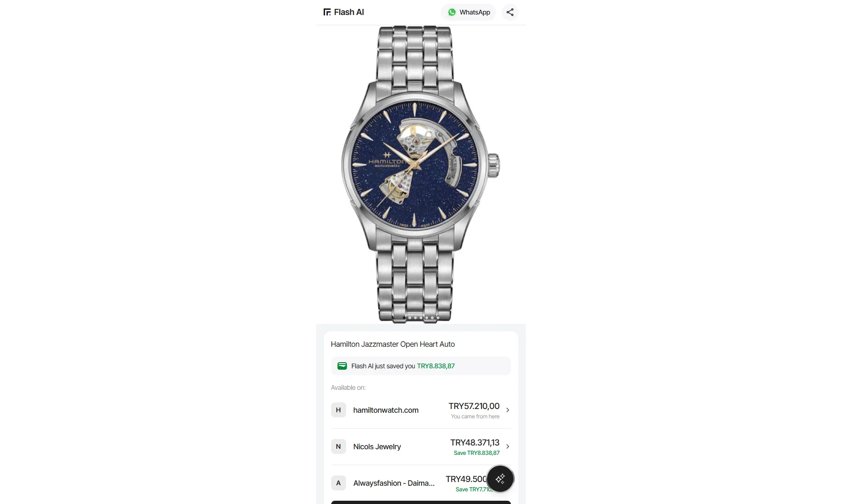Select the second image carousel dot
Screen dimensions: 844x504
(410, 318)
